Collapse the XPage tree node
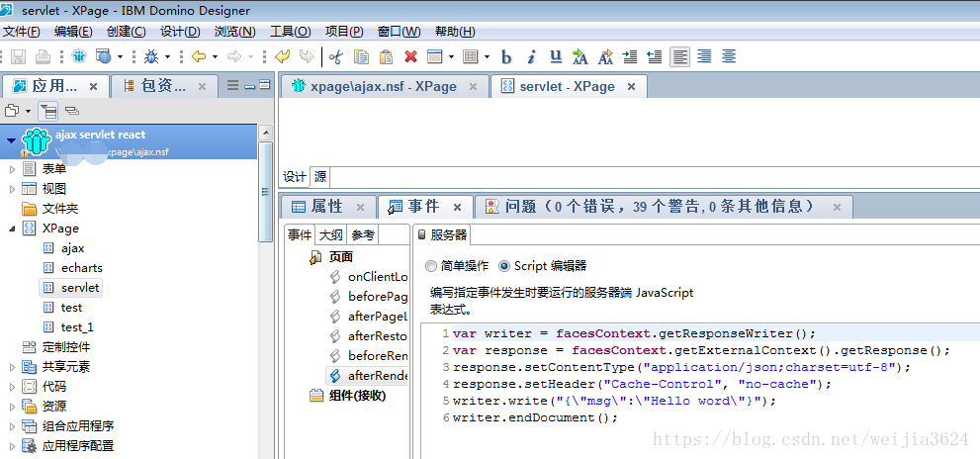The height and width of the screenshot is (459, 980). 13,229
